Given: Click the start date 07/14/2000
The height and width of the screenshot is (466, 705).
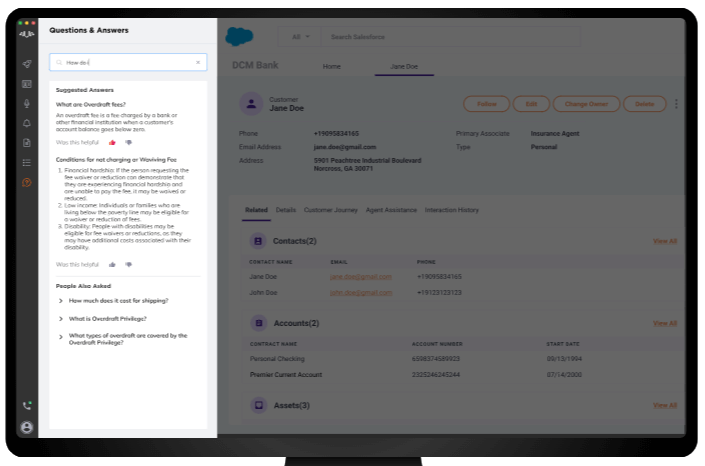Looking at the screenshot, I should (564, 374).
